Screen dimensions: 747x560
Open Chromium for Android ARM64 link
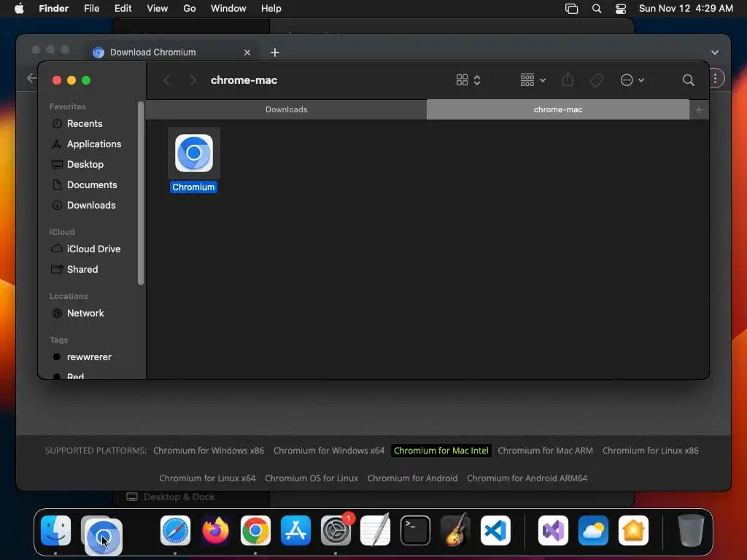(527, 478)
